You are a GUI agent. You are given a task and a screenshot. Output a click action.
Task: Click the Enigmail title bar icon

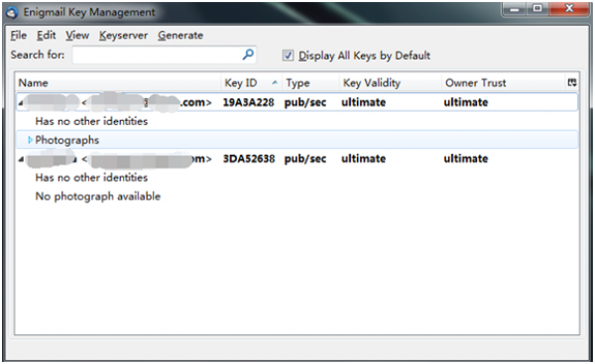point(12,13)
